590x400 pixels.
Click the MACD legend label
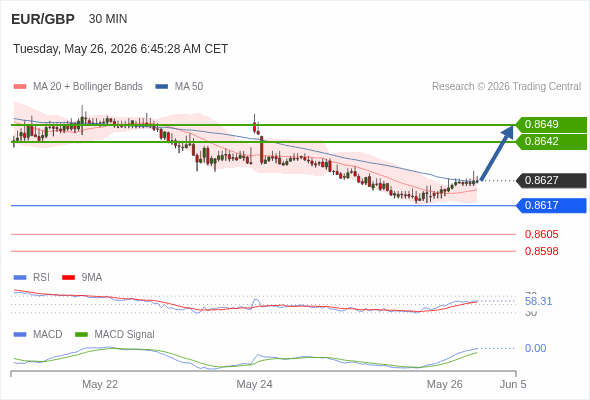(x=48, y=335)
